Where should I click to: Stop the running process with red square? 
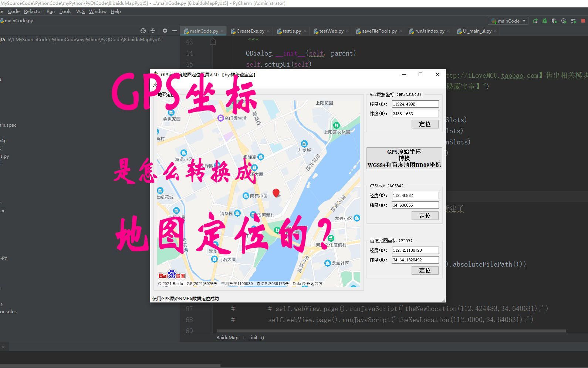click(584, 21)
